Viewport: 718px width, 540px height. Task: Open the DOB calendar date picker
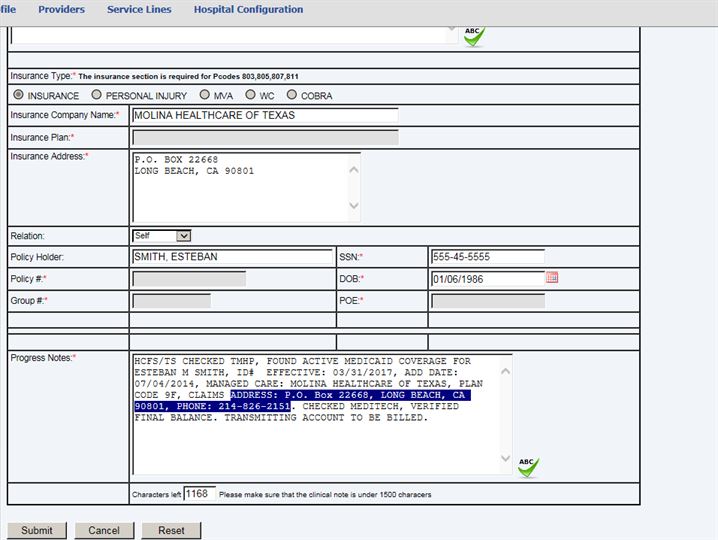click(552, 278)
